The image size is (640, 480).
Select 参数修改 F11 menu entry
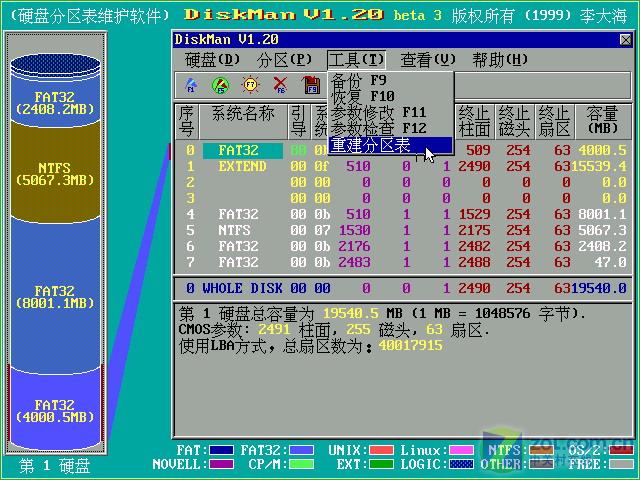pyautogui.click(x=391, y=112)
